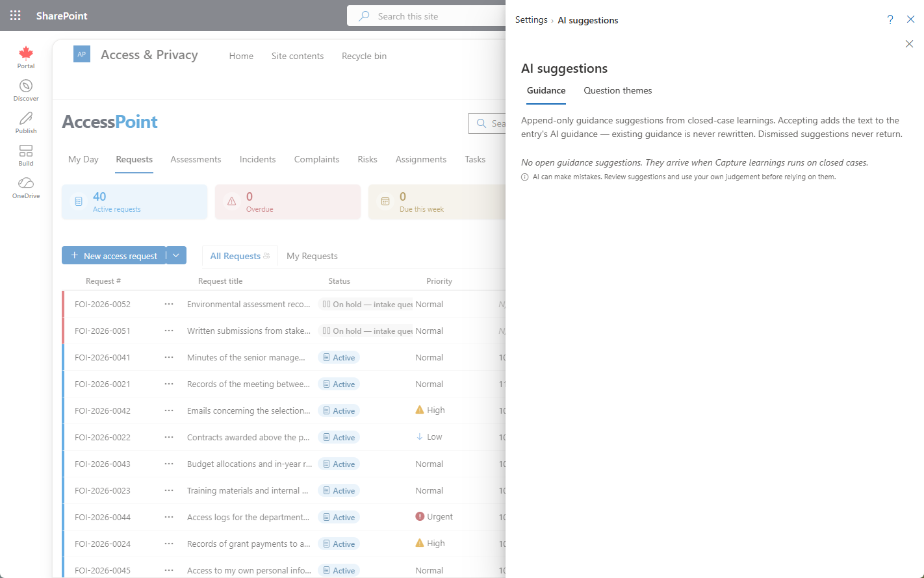
Task: Open row actions for FOI-2026-0021
Action: pos(169,384)
